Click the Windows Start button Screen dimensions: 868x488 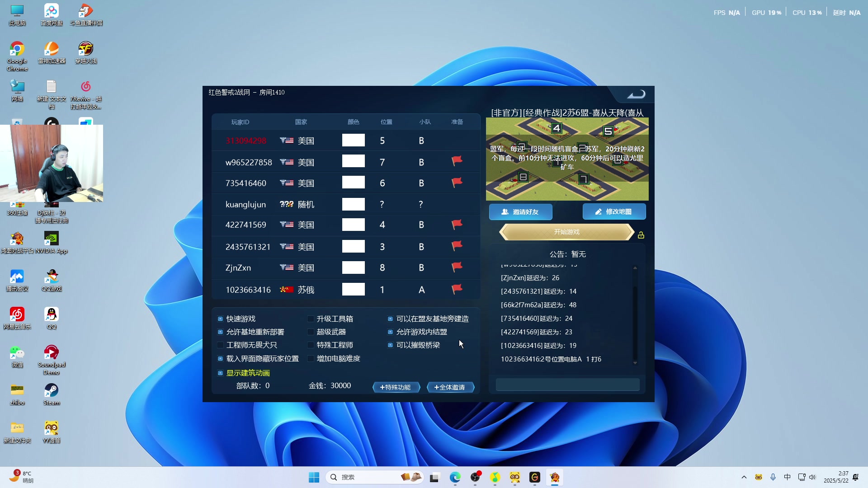tap(314, 477)
